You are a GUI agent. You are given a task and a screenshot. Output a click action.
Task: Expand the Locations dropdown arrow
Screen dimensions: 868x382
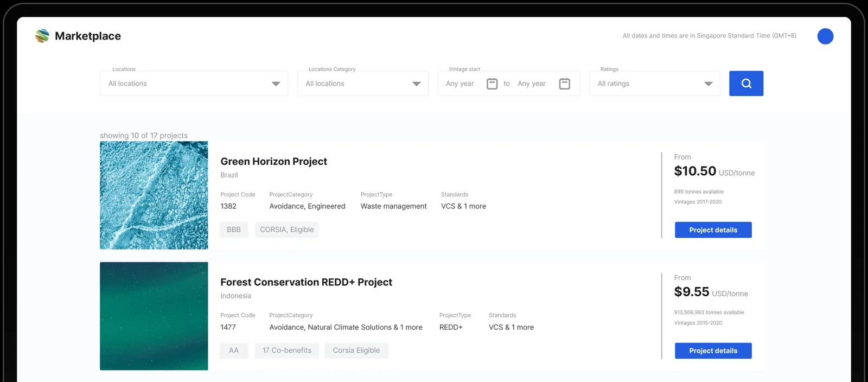pos(276,84)
